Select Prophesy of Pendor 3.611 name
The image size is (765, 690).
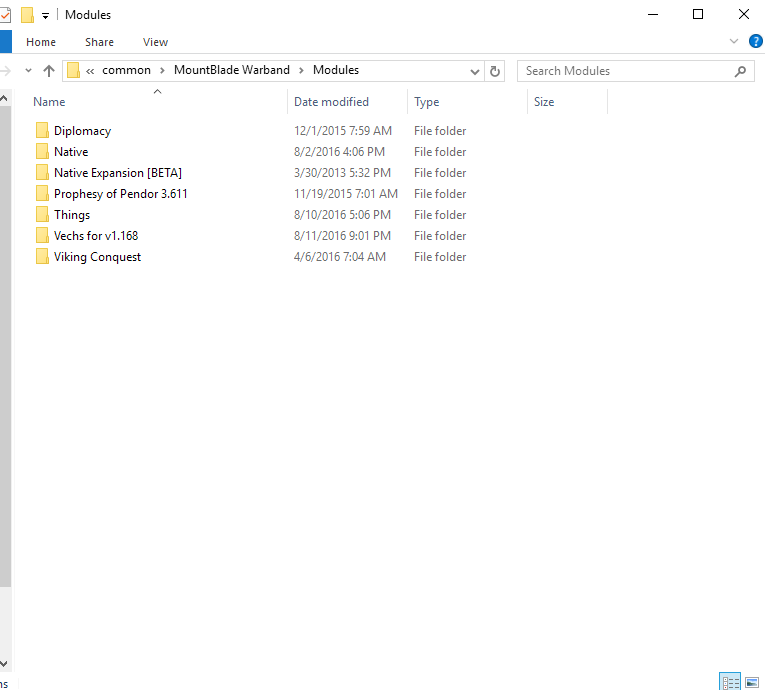pyautogui.click(x=121, y=194)
